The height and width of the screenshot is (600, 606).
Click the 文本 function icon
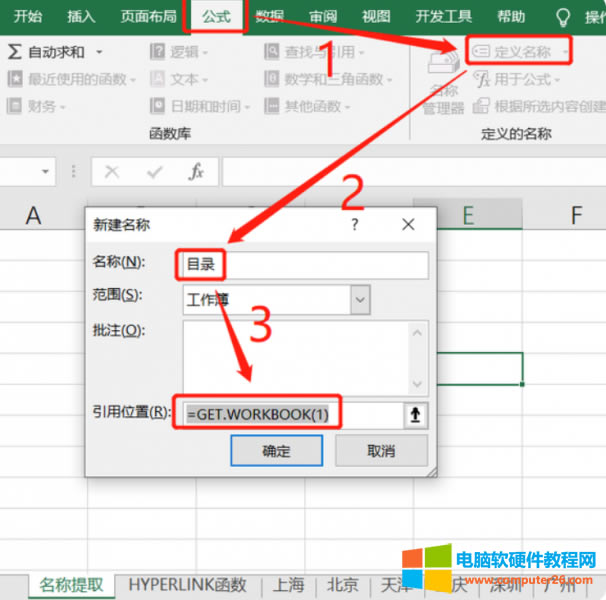(x=157, y=79)
